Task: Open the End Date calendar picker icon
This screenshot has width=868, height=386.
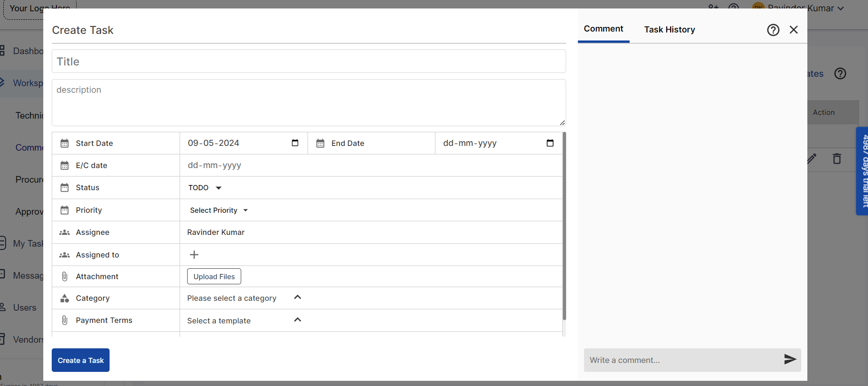Action: pyautogui.click(x=550, y=143)
